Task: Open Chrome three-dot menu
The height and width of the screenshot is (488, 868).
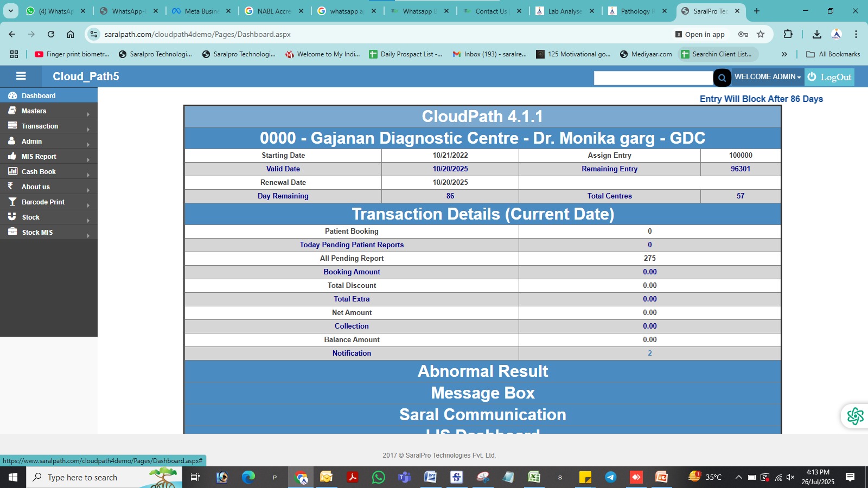Action: [x=856, y=34]
